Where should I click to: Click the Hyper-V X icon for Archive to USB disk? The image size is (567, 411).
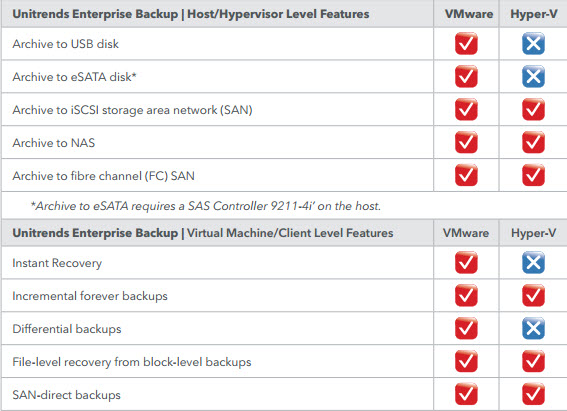533,44
